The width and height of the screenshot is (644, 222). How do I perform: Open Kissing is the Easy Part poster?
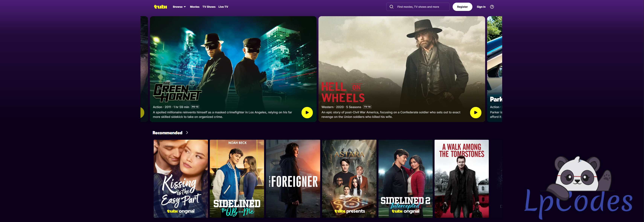click(181, 179)
